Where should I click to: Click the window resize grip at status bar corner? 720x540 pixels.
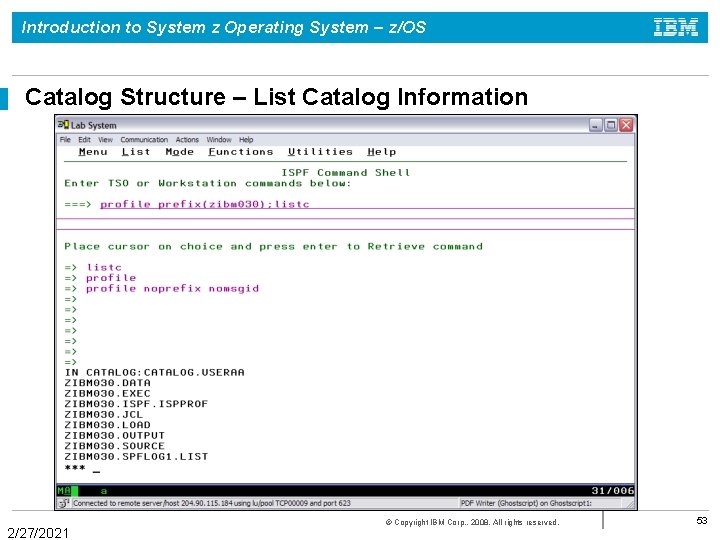630,505
